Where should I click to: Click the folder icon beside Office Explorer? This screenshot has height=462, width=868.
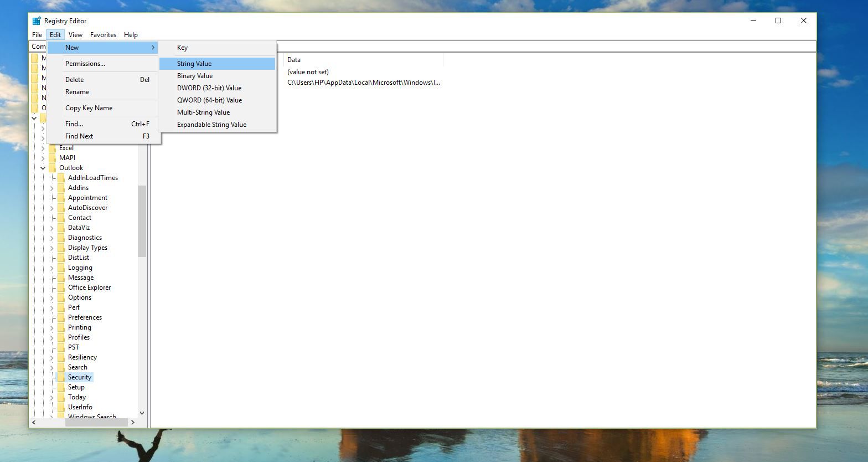[x=61, y=288]
